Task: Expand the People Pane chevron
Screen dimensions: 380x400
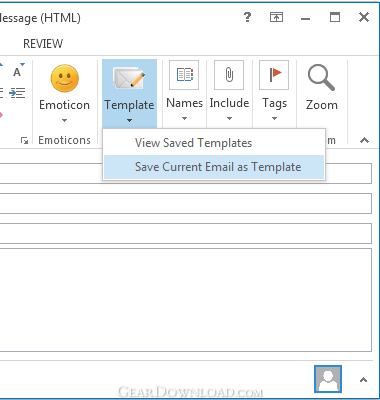Action: click(x=364, y=380)
